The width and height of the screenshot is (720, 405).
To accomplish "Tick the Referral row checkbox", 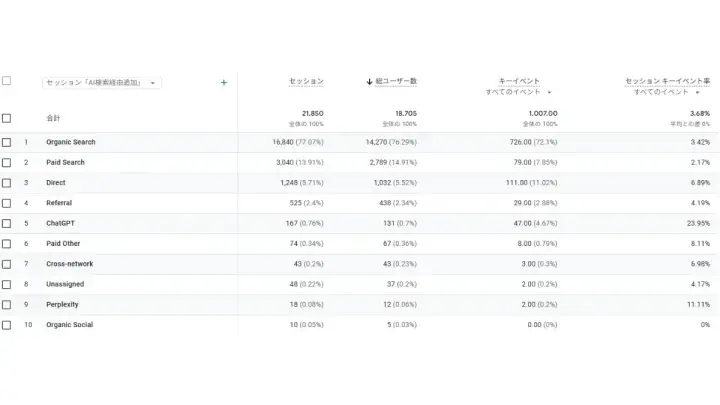I will 7,203.
